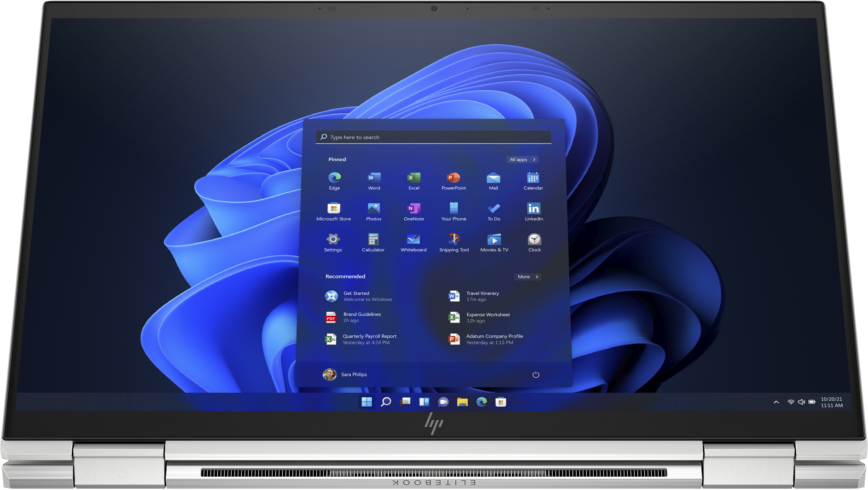Screen dimensions: 868x490
Task: Launch Edge from the taskbar
Action: coord(482,402)
